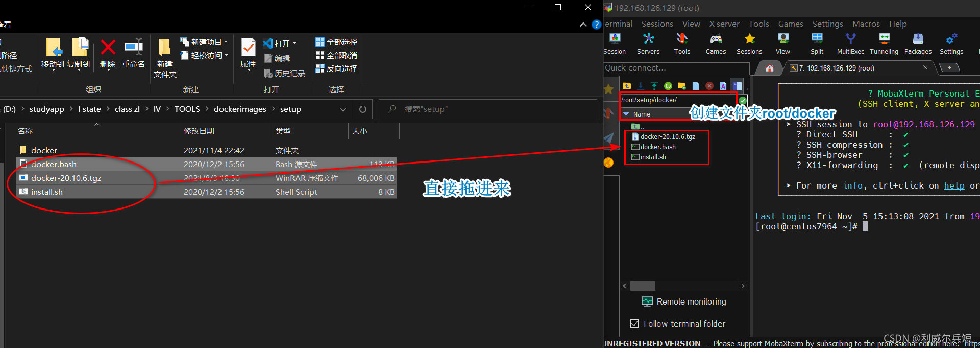Click the Explorer new folder icon
Screen dimensions: 980x348
coord(164,47)
